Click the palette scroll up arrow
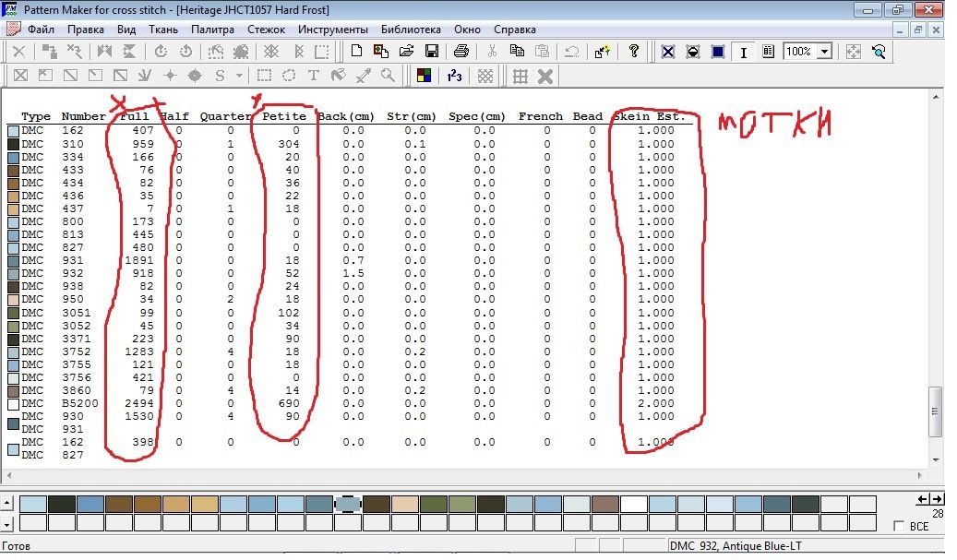 [x=8, y=504]
